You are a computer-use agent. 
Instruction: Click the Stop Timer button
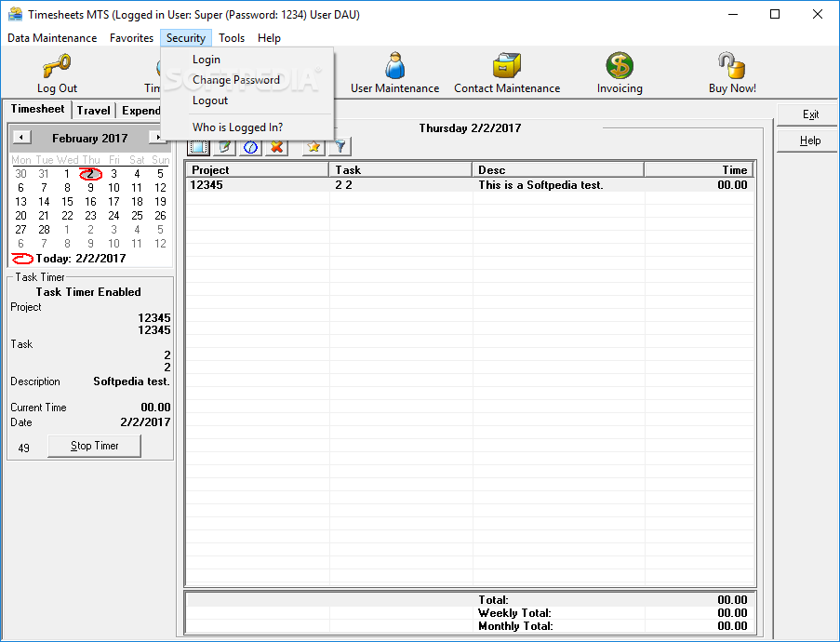[94, 446]
